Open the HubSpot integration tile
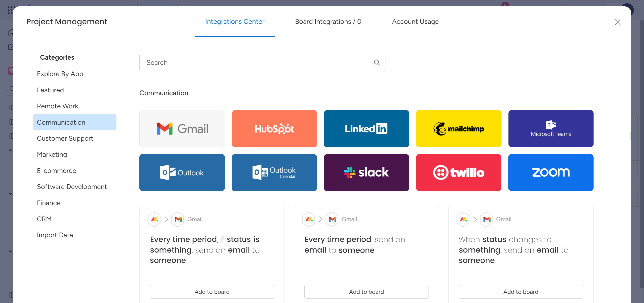 point(274,129)
